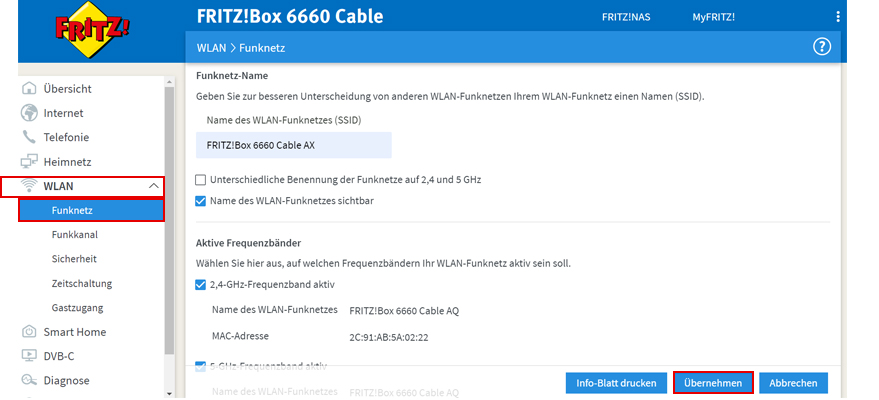879x400 pixels.
Task: Click the Telefonie phone icon
Action: 29,137
